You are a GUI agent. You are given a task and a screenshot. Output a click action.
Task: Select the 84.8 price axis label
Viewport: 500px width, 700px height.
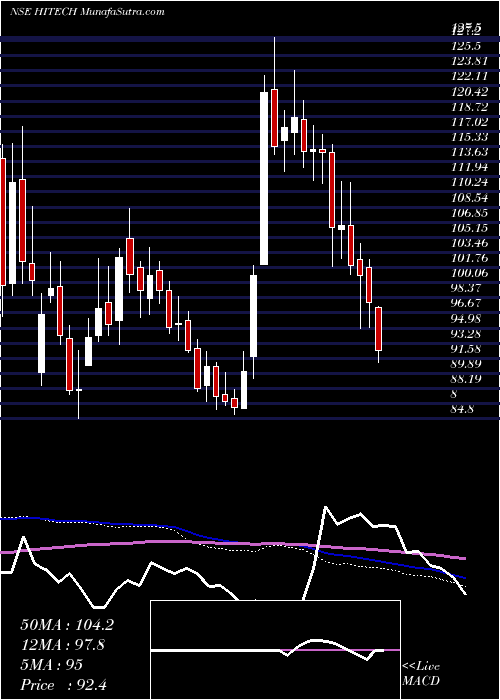tap(463, 409)
